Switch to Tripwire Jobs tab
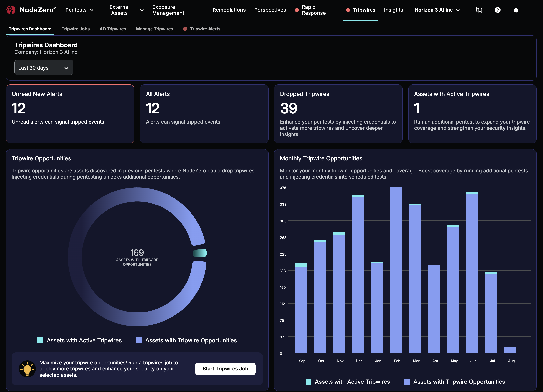 pyautogui.click(x=76, y=29)
